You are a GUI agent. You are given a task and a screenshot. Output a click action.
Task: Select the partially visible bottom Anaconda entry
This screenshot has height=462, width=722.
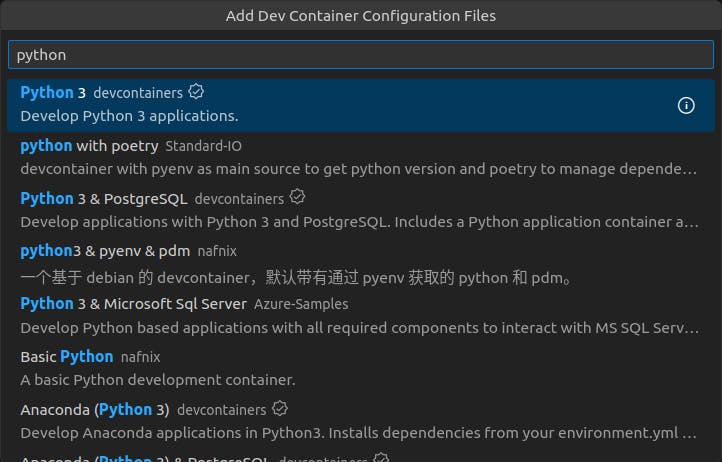pos(200,458)
